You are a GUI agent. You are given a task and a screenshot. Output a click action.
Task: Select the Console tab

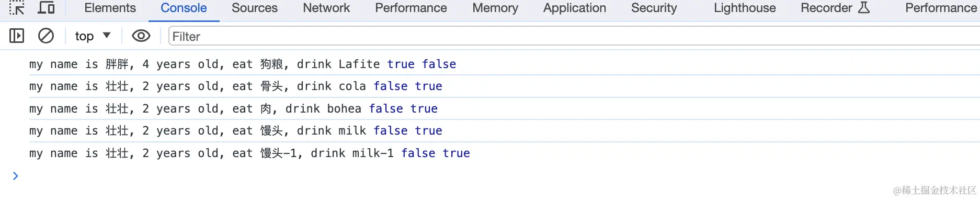tap(184, 8)
